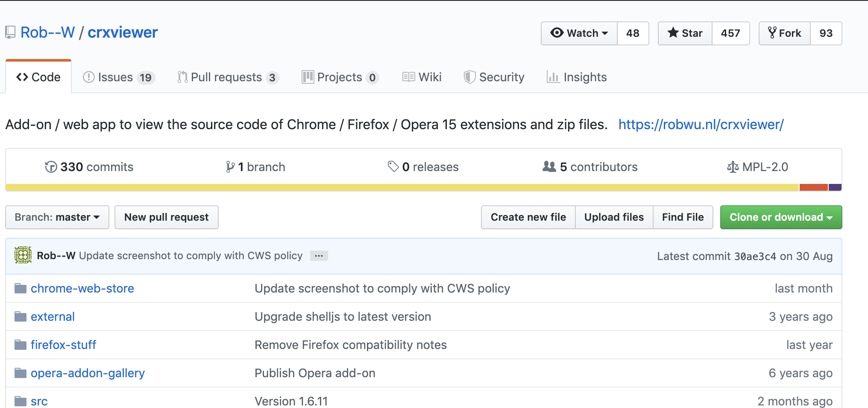Click the branch icon beside 1 branch
This screenshot has height=408, width=868.
[x=230, y=167]
